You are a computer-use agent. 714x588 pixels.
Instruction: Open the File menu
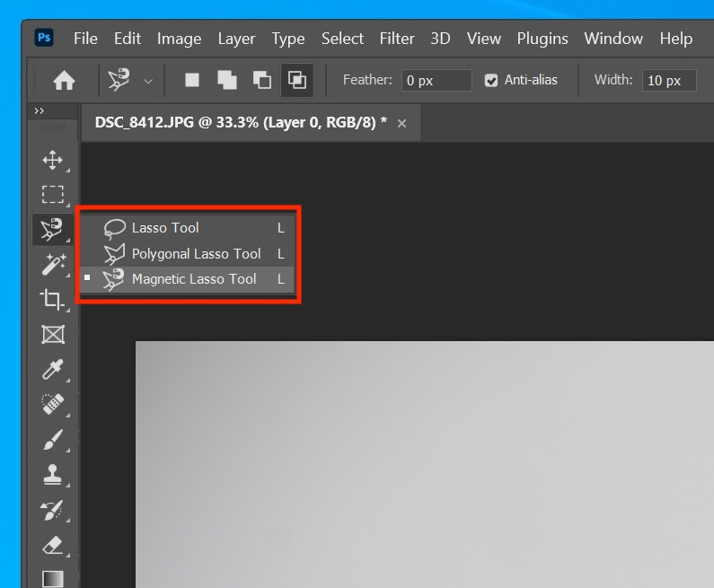[85, 39]
